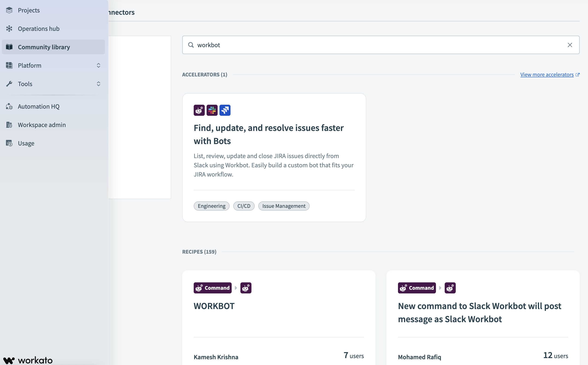Click Workato logo in bottom left
Viewport: 588px width, 365px height.
(x=28, y=360)
